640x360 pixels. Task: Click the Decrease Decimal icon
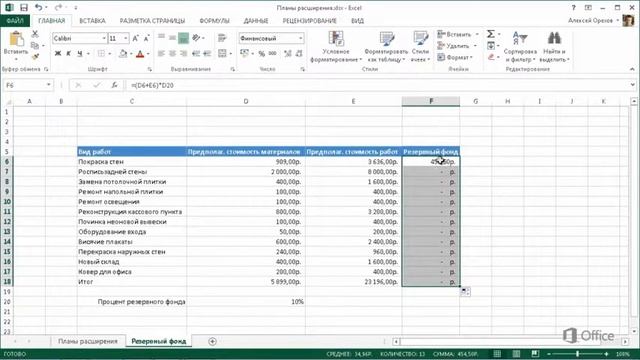point(299,53)
